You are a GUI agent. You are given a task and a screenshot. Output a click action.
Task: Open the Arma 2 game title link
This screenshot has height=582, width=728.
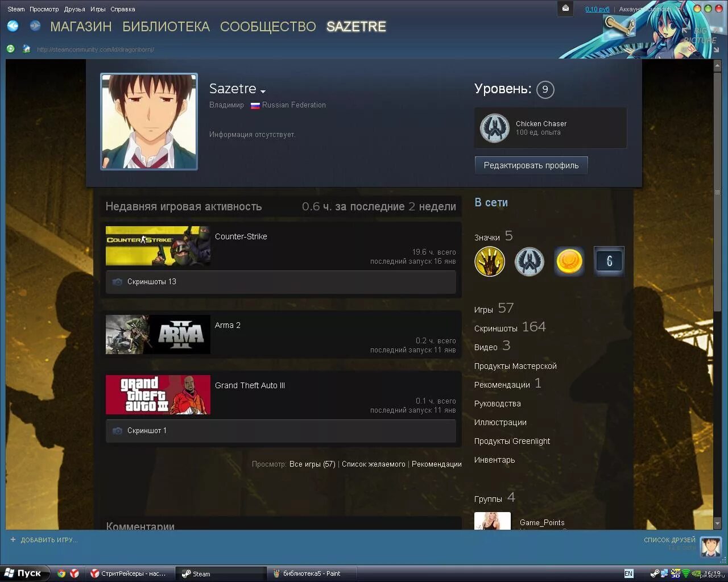227,325
